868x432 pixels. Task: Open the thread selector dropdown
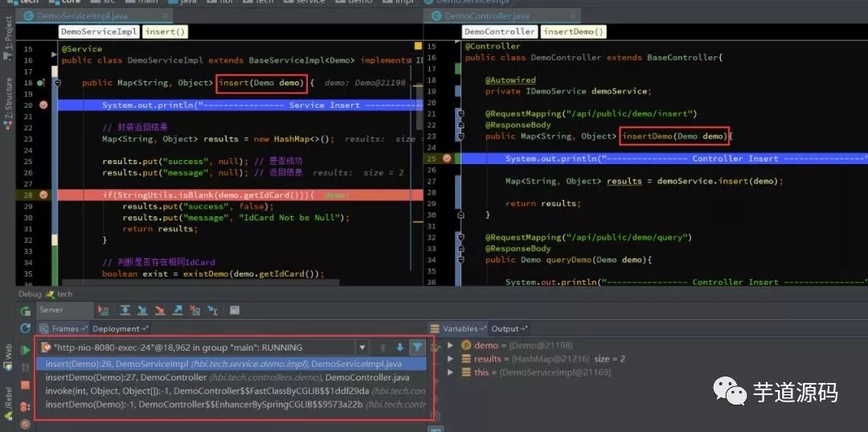click(x=203, y=348)
